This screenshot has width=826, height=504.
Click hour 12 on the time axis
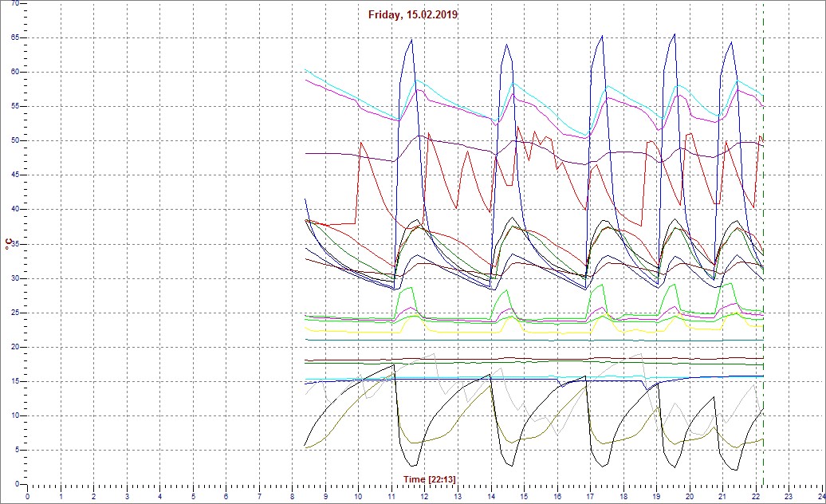[424, 496]
